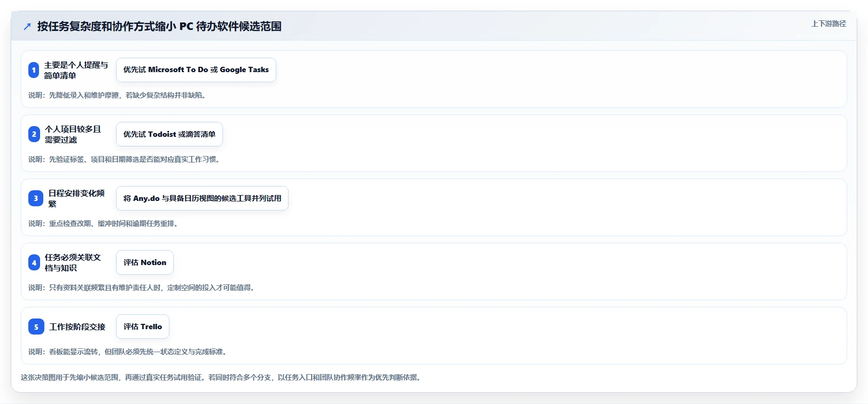Select 优先试 Todoist 或滴答清单 option
Viewport: 868px width, 404px height.
tap(169, 134)
